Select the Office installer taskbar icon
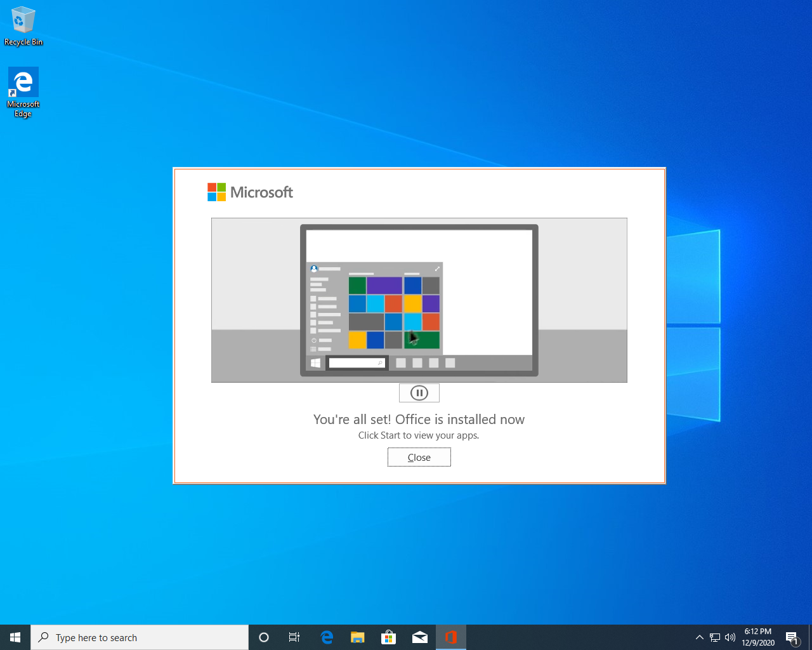This screenshot has width=812, height=650. point(451,637)
